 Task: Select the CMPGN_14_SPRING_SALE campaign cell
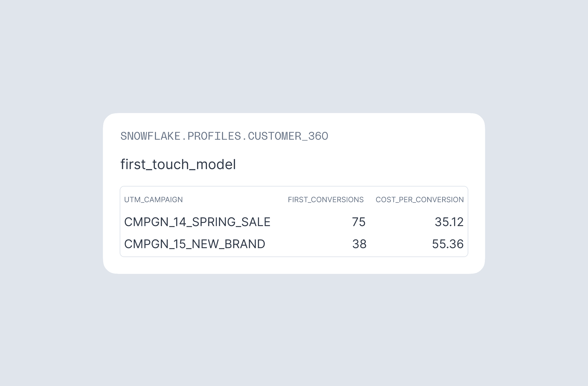(x=197, y=222)
